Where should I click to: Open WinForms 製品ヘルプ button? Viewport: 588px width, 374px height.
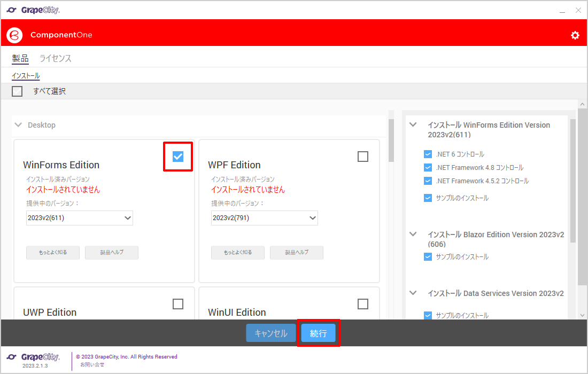(112, 253)
